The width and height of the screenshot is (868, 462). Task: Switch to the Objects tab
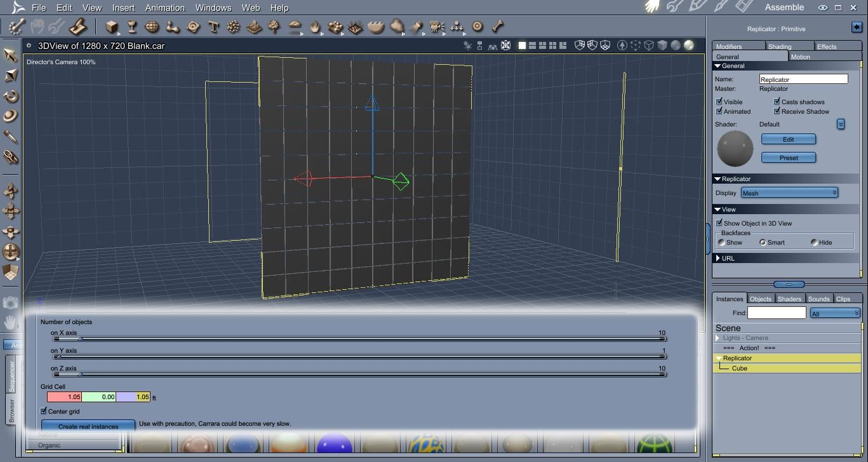pyautogui.click(x=760, y=299)
